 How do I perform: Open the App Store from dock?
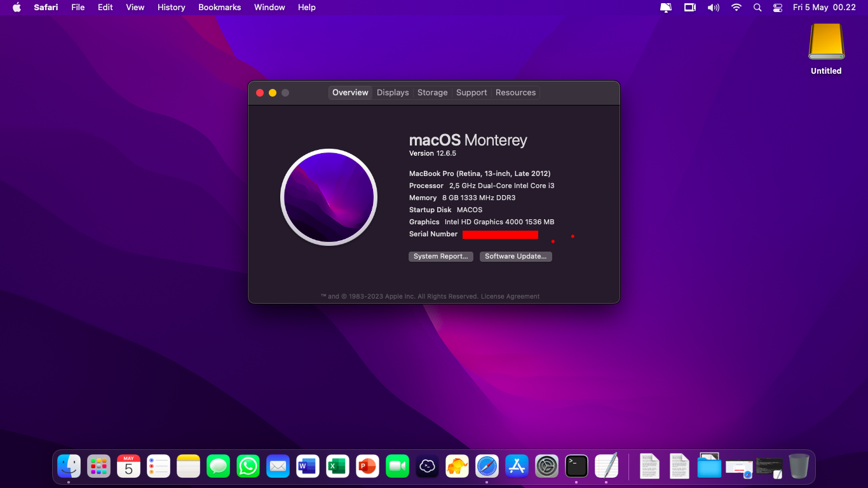517,466
